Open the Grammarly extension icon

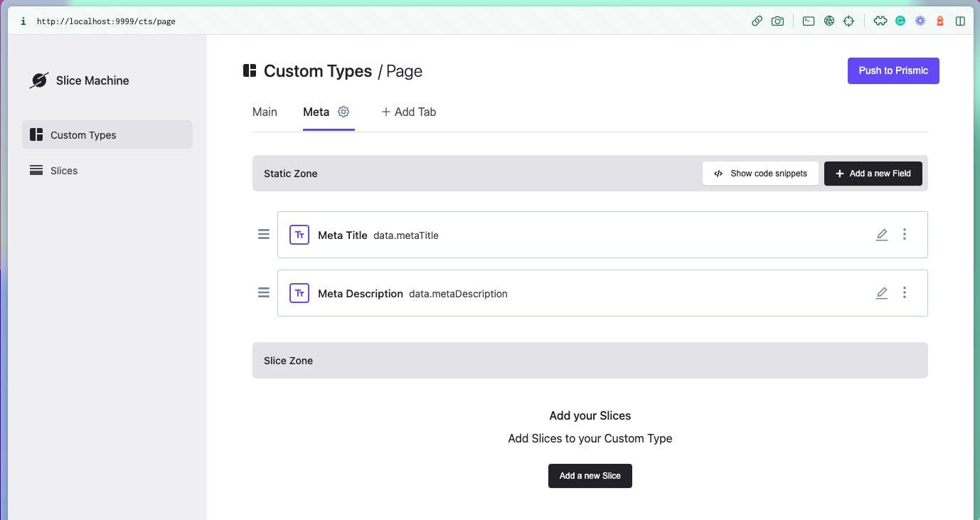(900, 21)
